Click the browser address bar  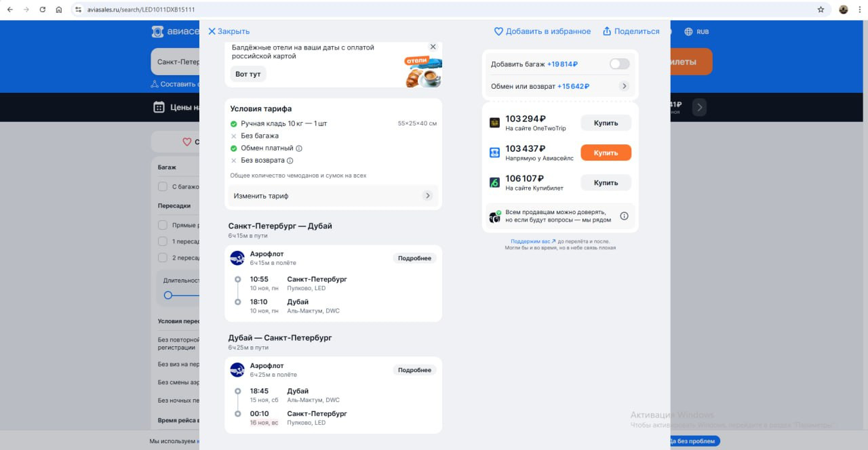[x=407, y=9]
